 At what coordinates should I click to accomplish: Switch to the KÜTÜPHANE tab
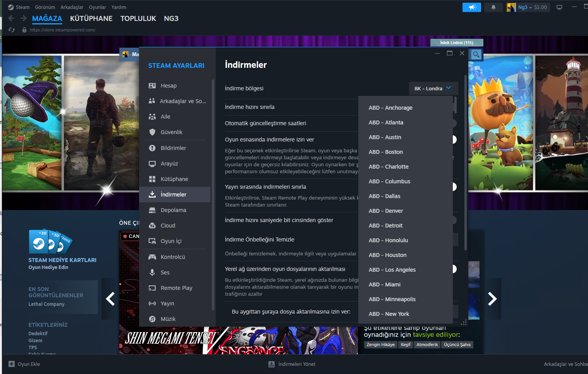click(x=91, y=19)
